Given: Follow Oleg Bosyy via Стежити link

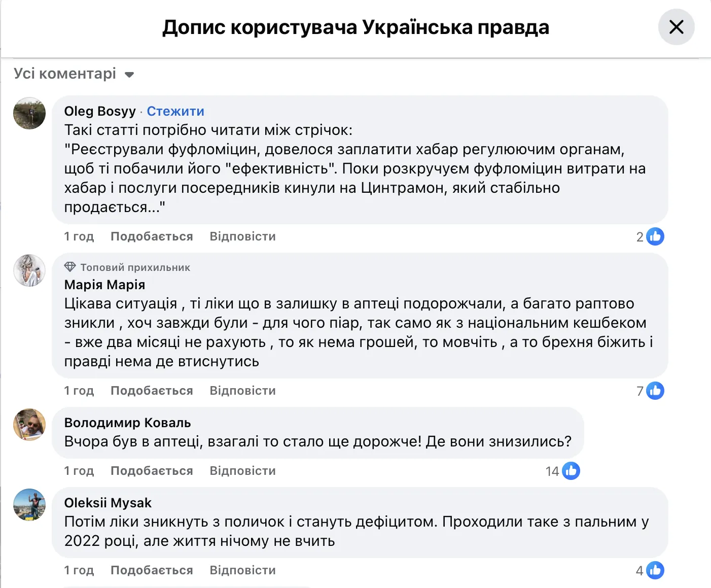Looking at the screenshot, I should click(x=175, y=111).
